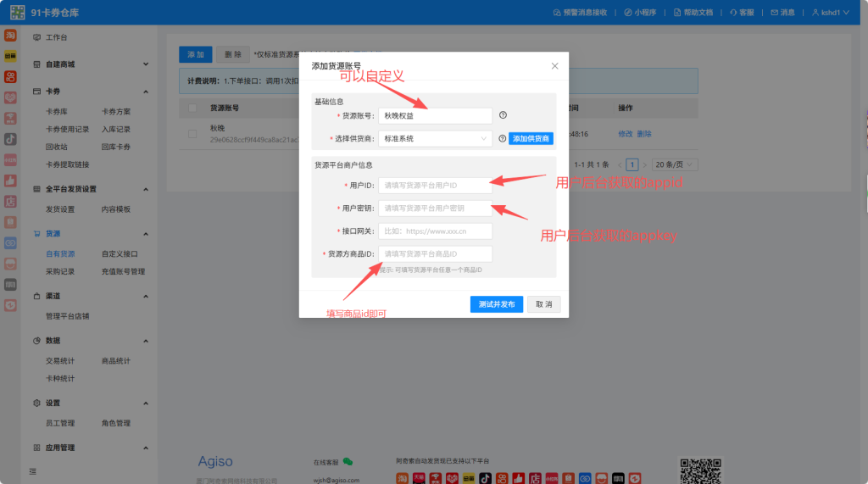Check the 秋晚 row checkbox

pos(192,133)
